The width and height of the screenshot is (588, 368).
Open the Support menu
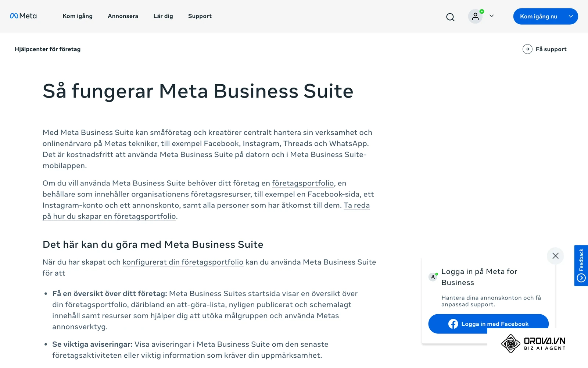[x=200, y=16]
